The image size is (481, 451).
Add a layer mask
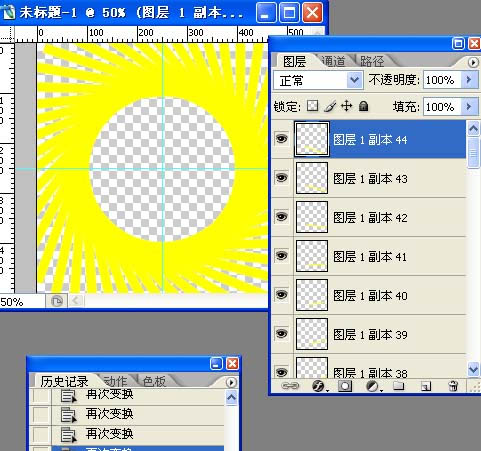345,386
